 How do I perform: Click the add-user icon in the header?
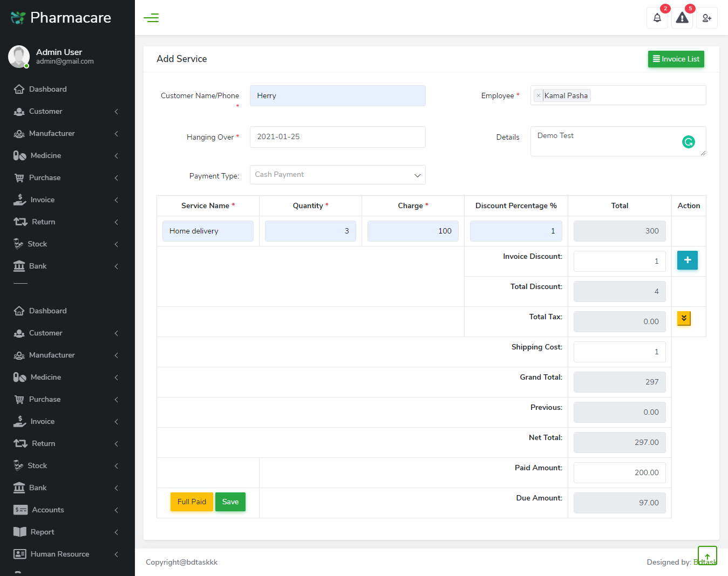tap(706, 18)
